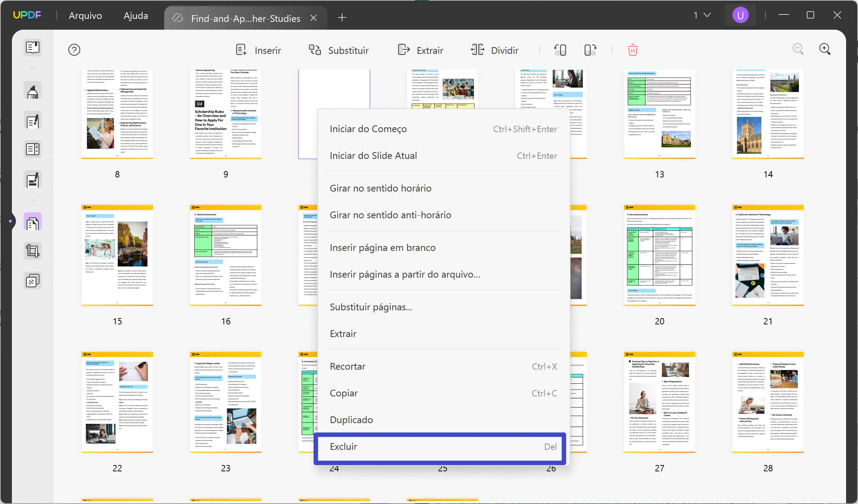858x504 pixels.
Task: Open the Arquivo menu
Action: pyautogui.click(x=85, y=15)
